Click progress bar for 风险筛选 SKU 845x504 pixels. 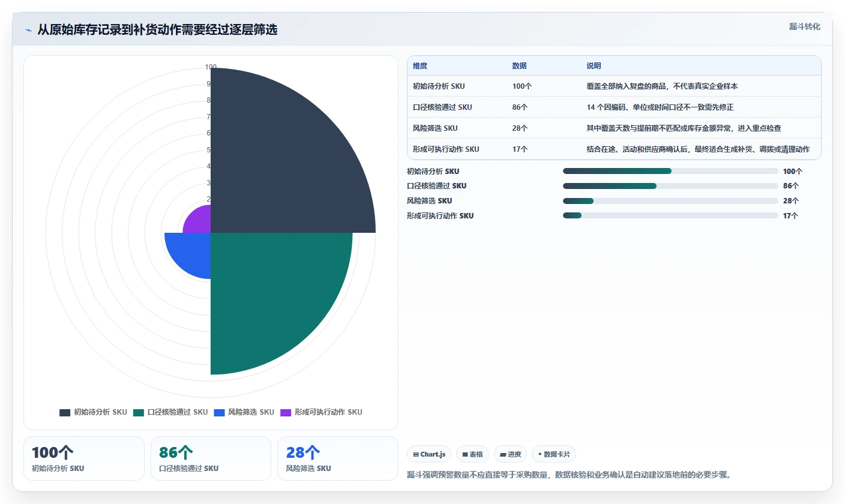[x=670, y=201]
